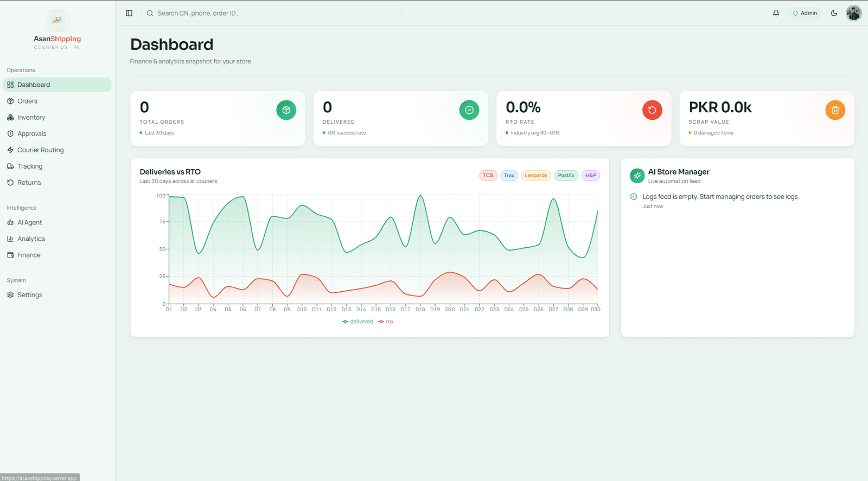Open the Tracking page
The width and height of the screenshot is (868, 481).
click(x=58, y=166)
